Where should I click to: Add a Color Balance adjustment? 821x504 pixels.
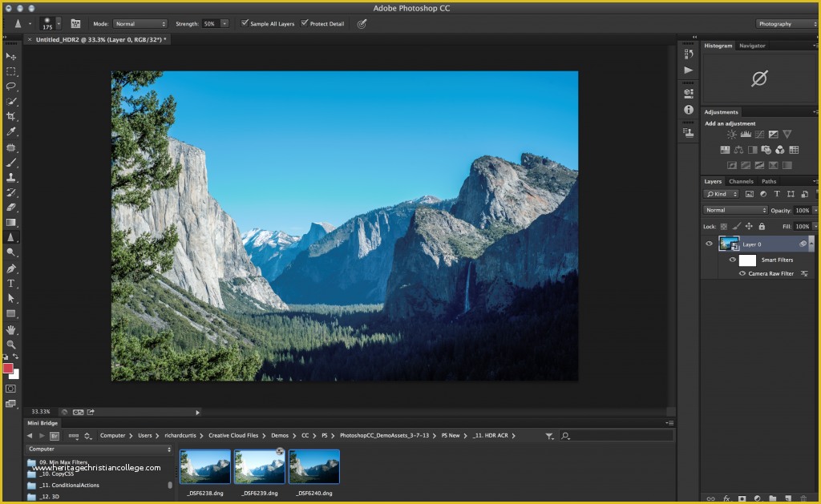(738, 150)
